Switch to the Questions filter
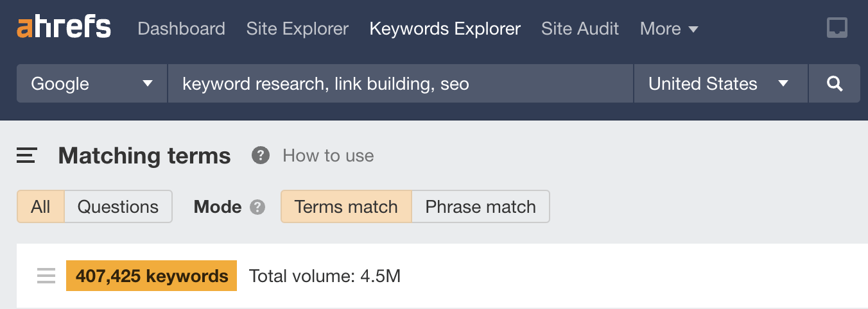Image resolution: width=868 pixels, height=309 pixels. 118,206
